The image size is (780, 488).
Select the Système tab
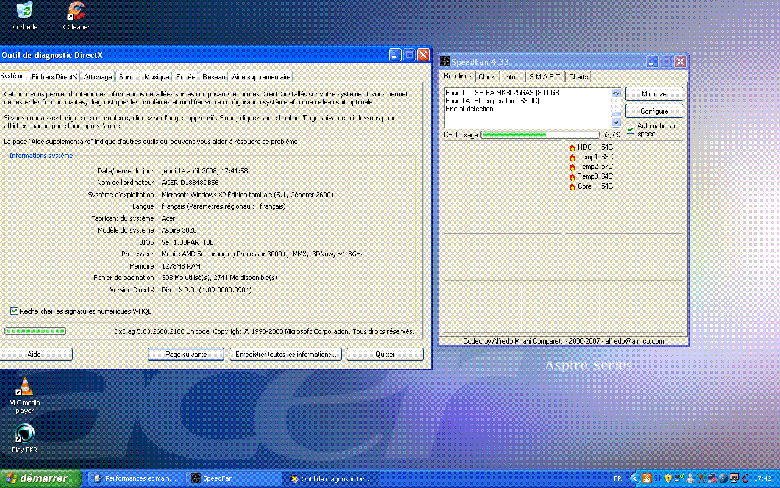(x=13, y=76)
